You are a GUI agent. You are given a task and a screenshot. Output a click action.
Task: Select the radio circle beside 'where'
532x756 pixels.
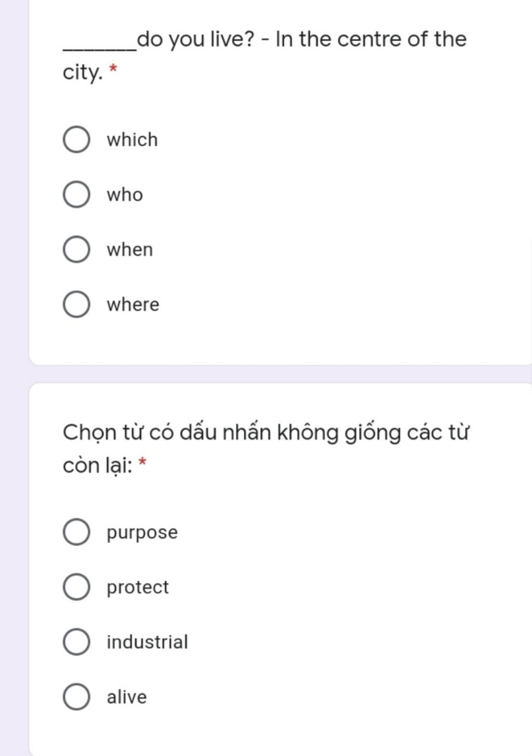coord(76,304)
